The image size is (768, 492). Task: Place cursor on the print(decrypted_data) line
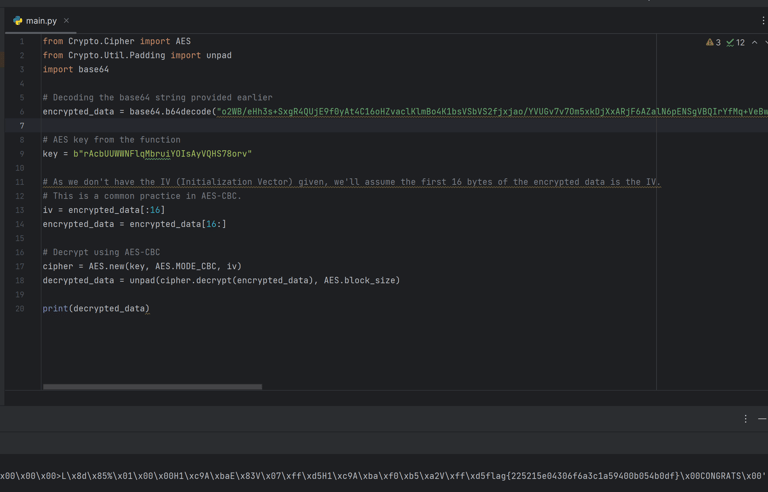(x=96, y=308)
